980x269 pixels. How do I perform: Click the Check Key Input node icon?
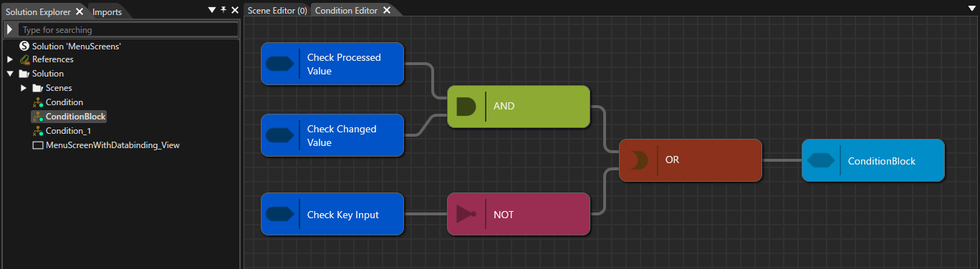tap(280, 214)
